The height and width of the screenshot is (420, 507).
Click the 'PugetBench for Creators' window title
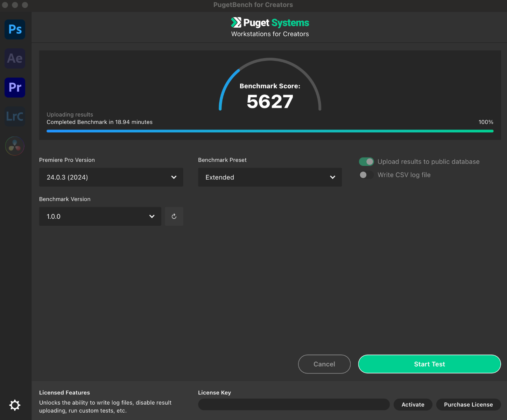point(253,5)
